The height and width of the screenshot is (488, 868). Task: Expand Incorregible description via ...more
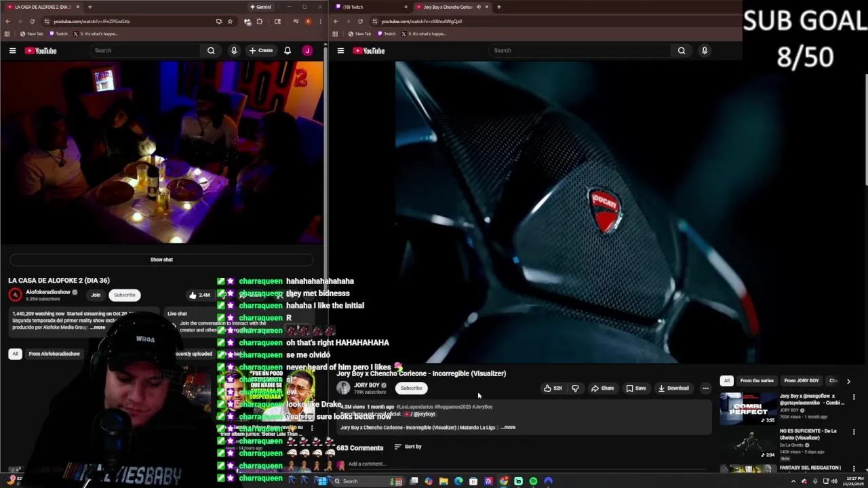(x=508, y=428)
